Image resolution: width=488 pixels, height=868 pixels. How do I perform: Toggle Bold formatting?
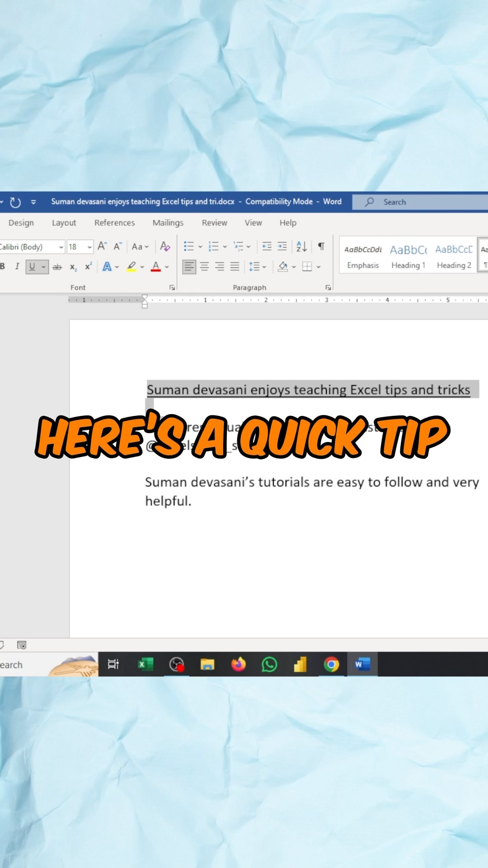[x=3, y=266]
